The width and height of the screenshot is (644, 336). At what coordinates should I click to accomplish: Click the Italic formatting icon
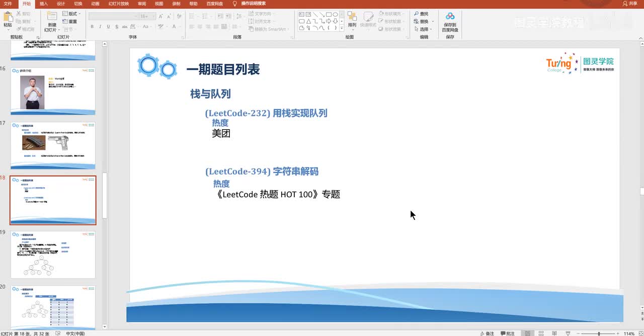(x=100, y=27)
